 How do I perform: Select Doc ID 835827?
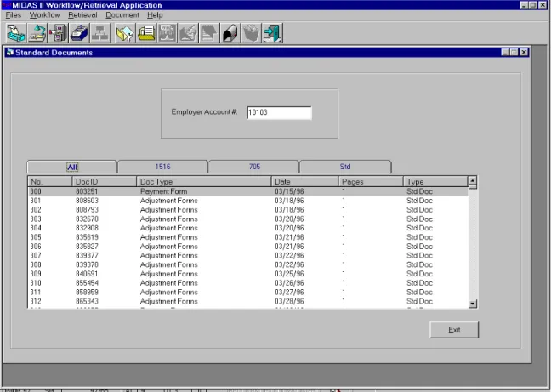(87, 247)
